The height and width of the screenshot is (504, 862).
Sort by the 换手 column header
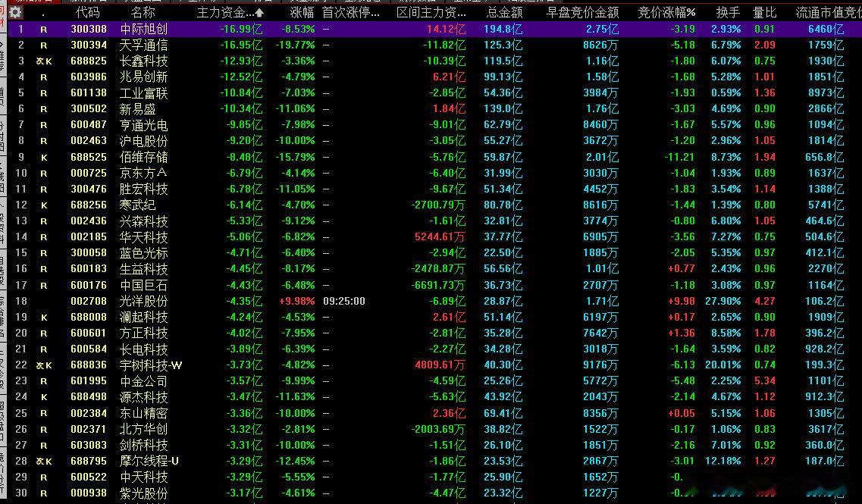tap(729, 13)
